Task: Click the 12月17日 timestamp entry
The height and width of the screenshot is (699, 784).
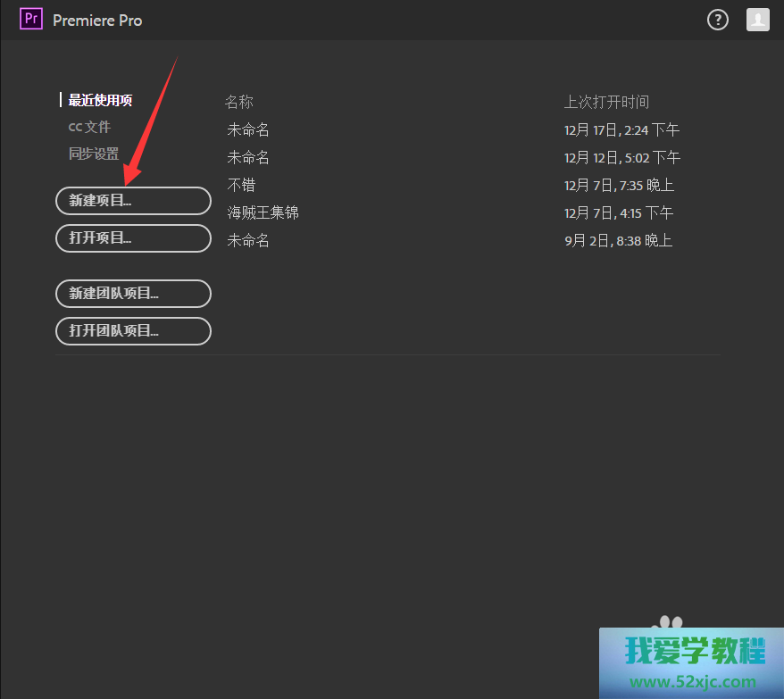Action: [622, 129]
